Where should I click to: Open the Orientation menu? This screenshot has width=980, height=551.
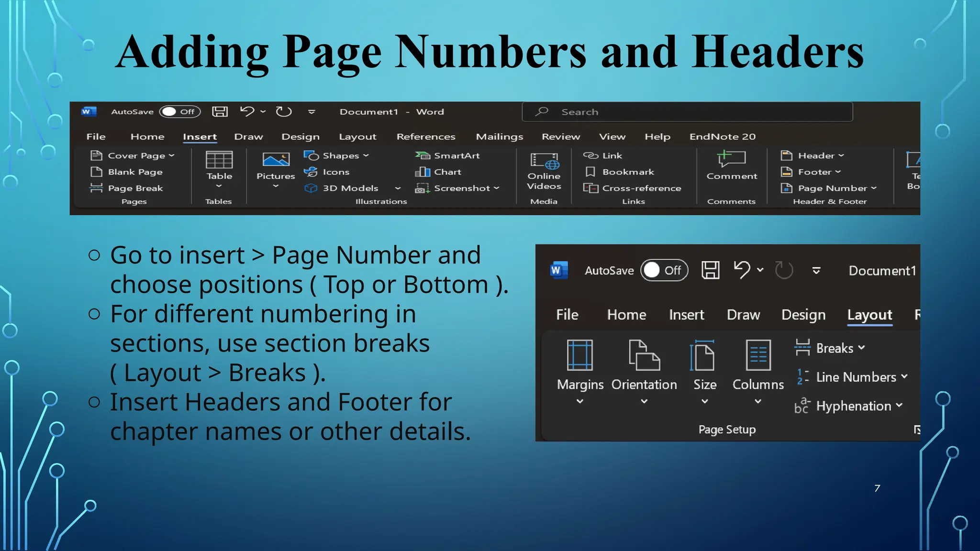[x=644, y=372]
